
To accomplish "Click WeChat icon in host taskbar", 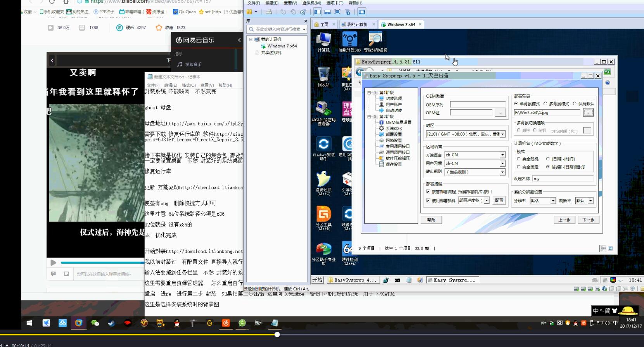I will click(x=95, y=323).
